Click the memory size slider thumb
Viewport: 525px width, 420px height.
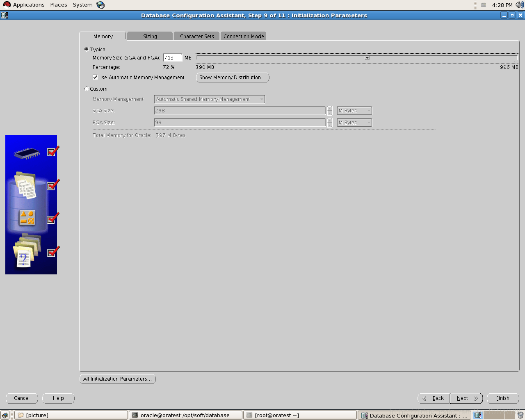click(367, 58)
